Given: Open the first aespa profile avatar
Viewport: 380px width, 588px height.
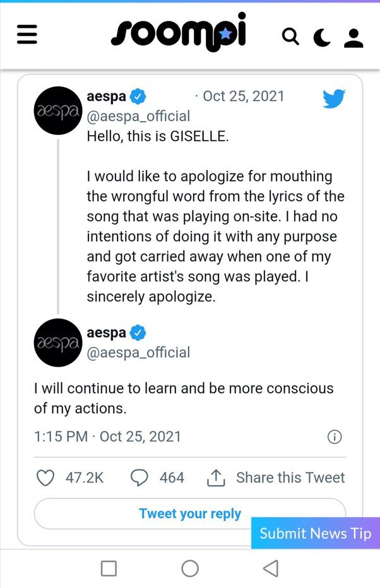Looking at the screenshot, I should pyautogui.click(x=59, y=110).
